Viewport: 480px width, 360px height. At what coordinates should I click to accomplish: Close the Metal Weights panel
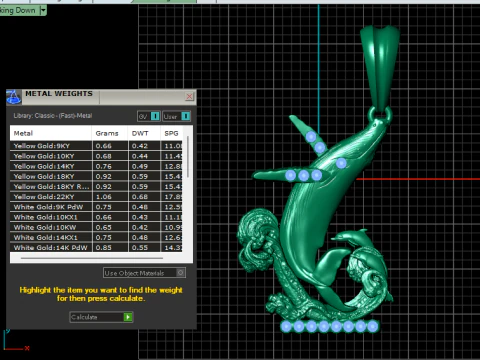189,97
